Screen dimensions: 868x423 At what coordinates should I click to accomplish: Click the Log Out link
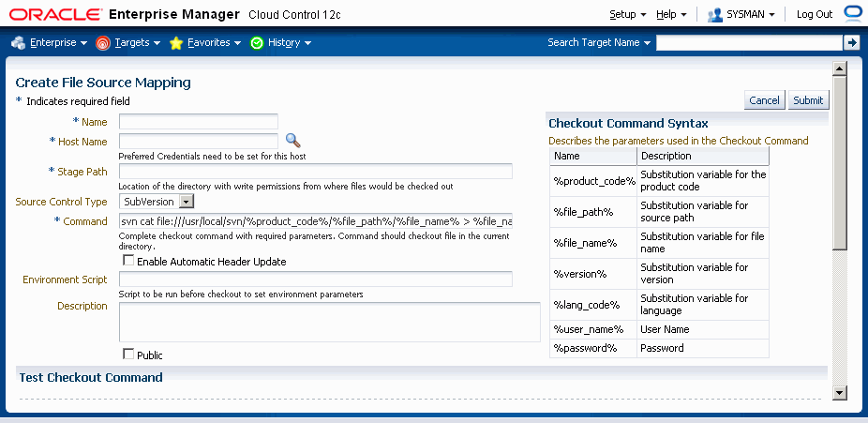click(x=815, y=14)
